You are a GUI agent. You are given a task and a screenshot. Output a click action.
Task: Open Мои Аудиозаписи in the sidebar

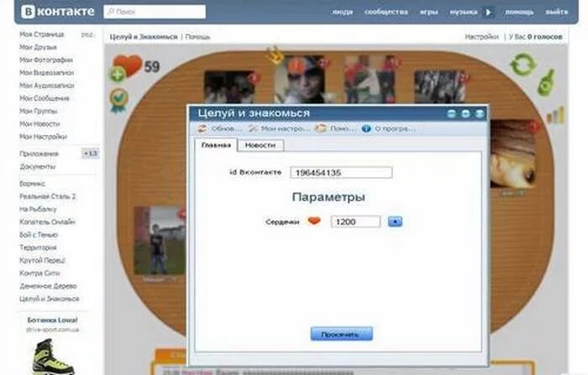47,86
